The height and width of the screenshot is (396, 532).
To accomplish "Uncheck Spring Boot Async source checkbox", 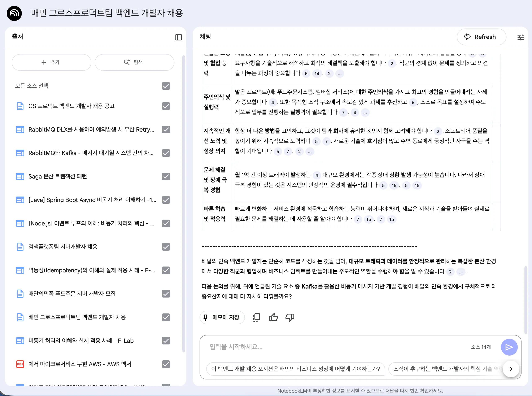I will [166, 200].
